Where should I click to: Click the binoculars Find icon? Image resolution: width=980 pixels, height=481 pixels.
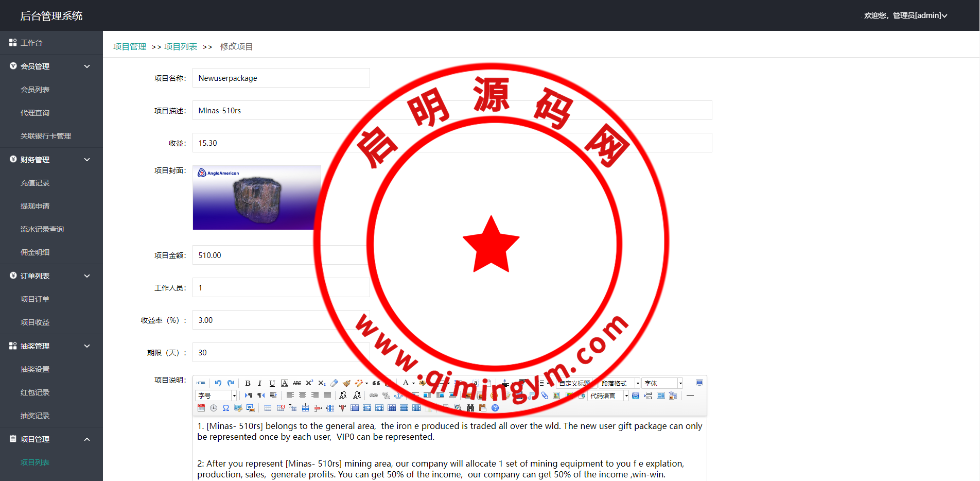coord(470,408)
